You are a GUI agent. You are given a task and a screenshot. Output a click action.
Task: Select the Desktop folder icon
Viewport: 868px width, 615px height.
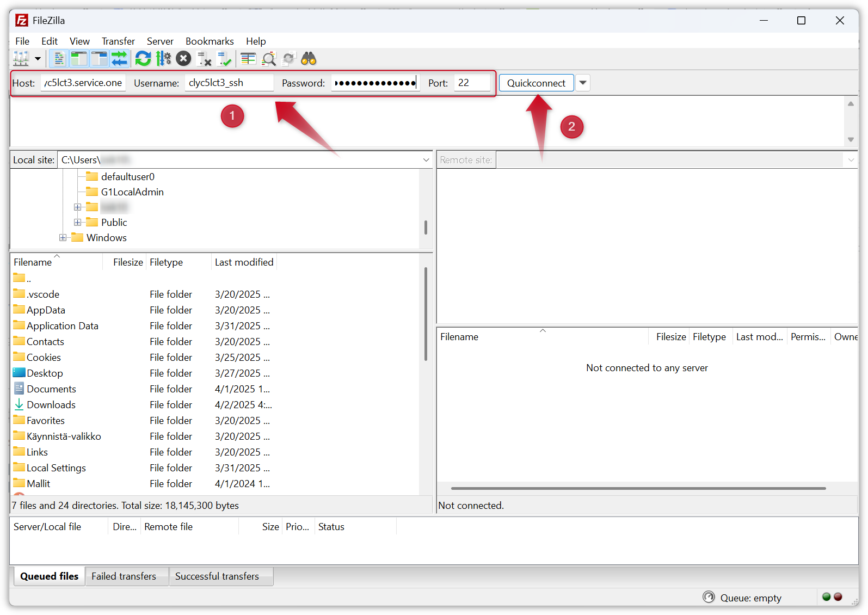pyautogui.click(x=19, y=373)
